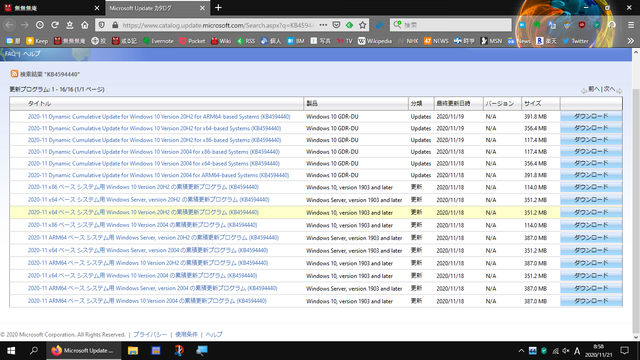
Task: Sort table by タイトル column header
Action: [x=39, y=103]
